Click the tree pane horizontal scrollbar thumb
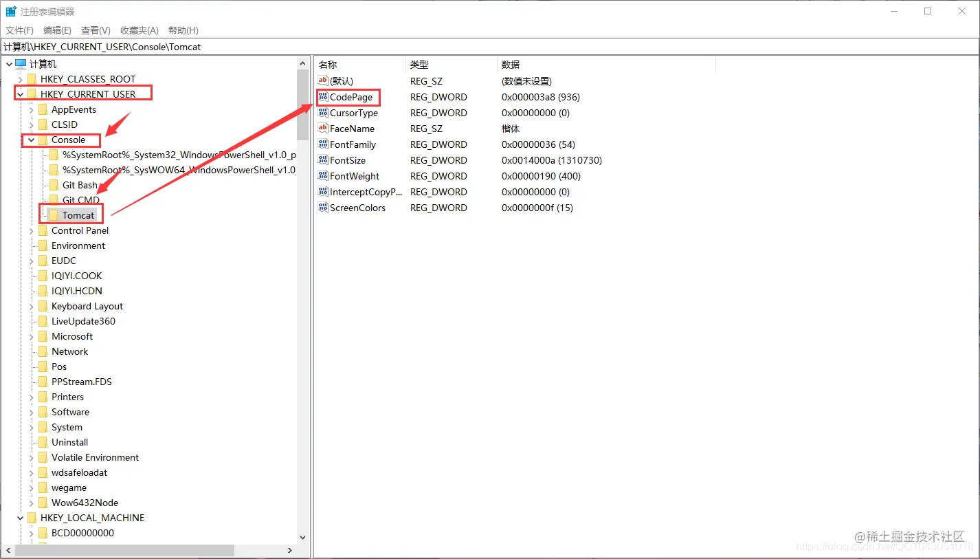The width and height of the screenshot is (980, 559). (125, 551)
